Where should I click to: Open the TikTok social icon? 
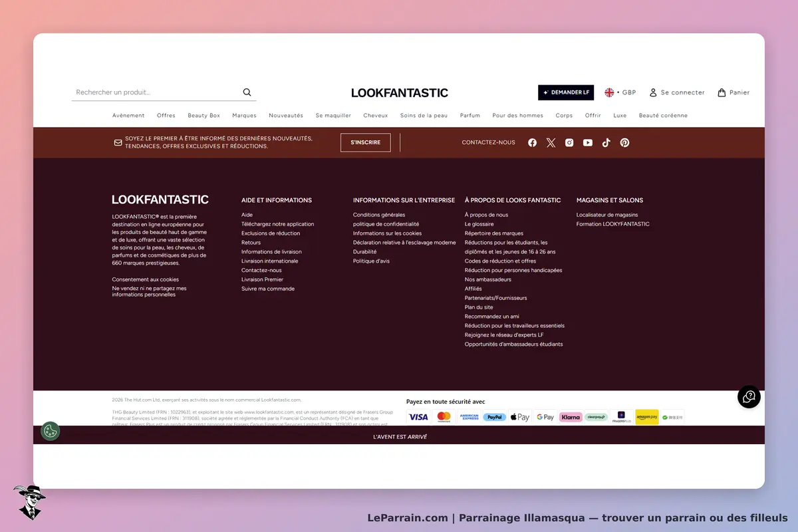pyautogui.click(x=606, y=142)
